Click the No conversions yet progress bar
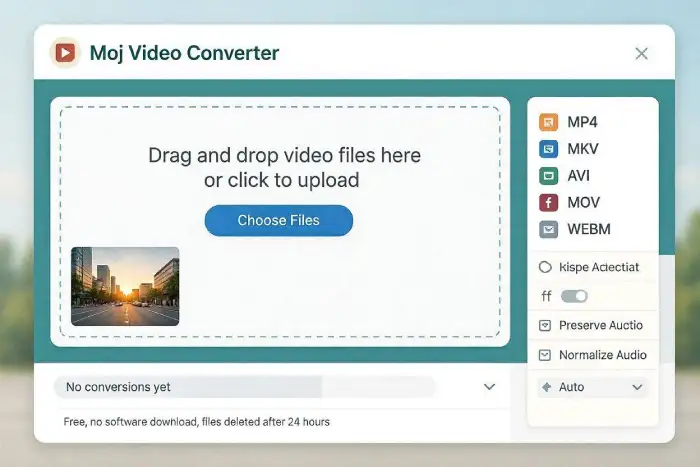The image size is (700, 467). (x=244, y=387)
